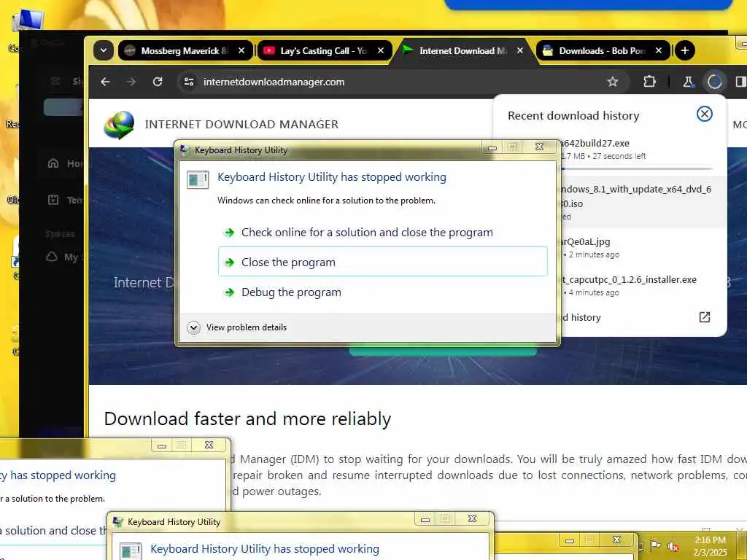The image size is (747, 560).
Task: Open the tab search dropdown in Chrome
Action: (x=104, y=50)
